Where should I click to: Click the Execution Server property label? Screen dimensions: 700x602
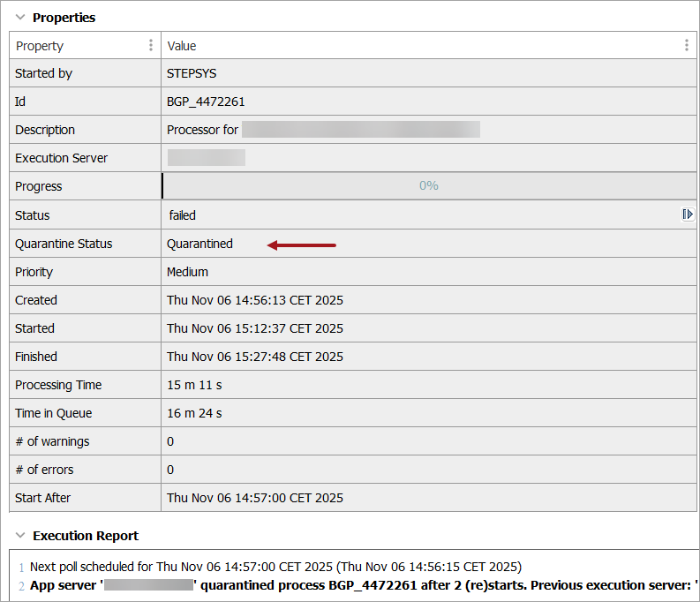pyautogui.click(x=61, y=159)
